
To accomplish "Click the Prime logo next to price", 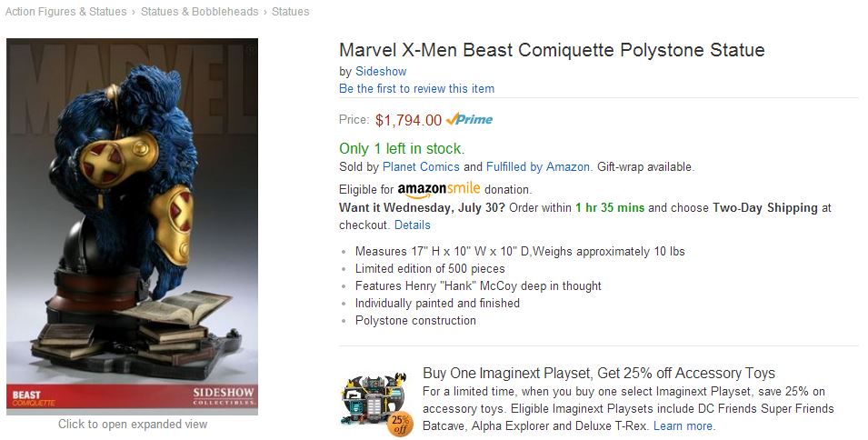I will point(470,120).
